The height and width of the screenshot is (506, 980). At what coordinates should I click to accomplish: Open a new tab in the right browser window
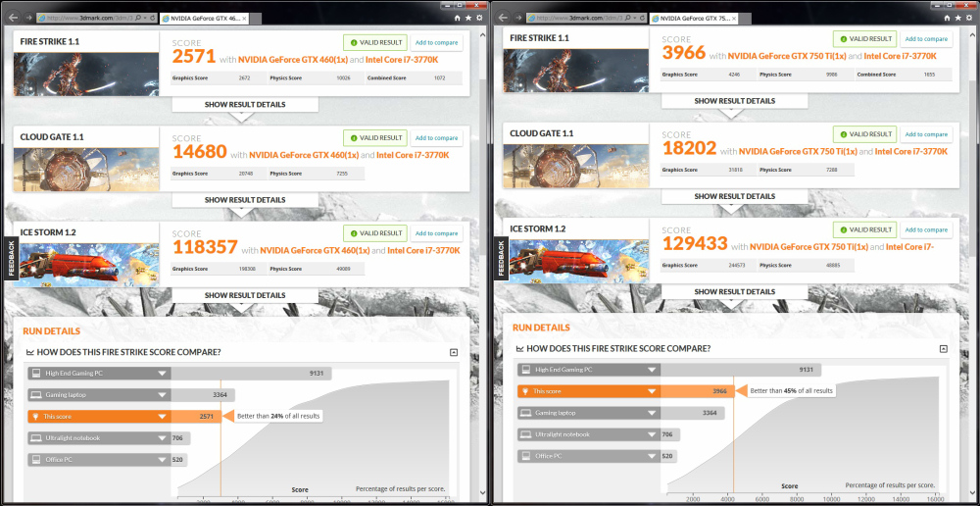pyautogui.click(x=745, y=19)
